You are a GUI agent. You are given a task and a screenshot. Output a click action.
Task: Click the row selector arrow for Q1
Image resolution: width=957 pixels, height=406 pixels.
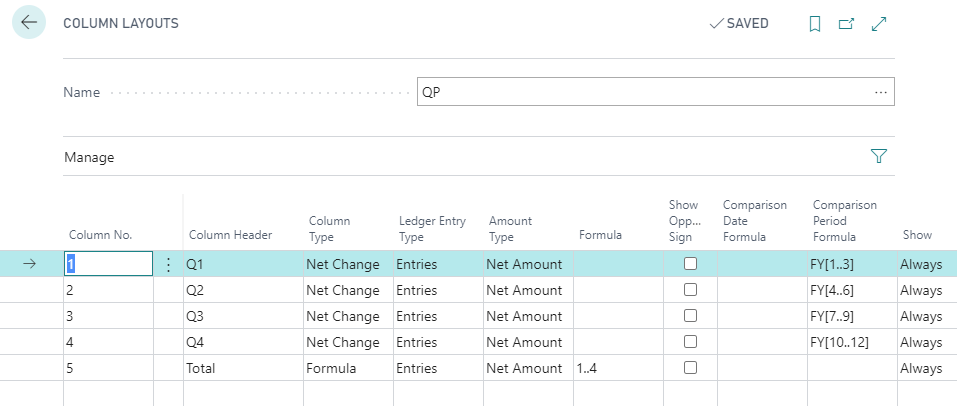click(x=30, y=264)
